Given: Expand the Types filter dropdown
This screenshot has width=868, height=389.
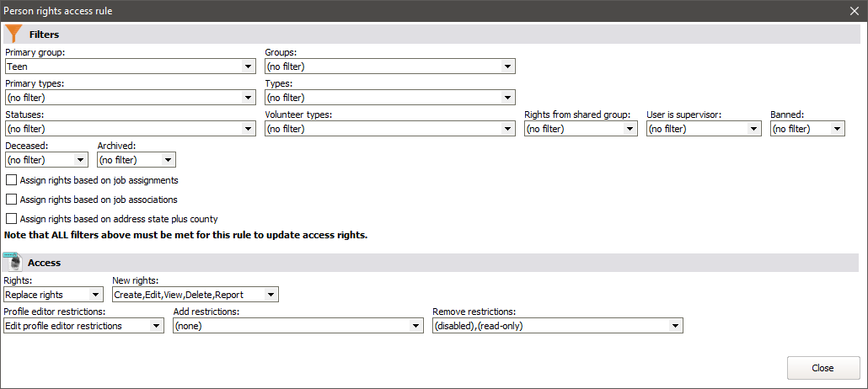Looking at the screenshot, I should pyautogui.click(x=508, y=98).
